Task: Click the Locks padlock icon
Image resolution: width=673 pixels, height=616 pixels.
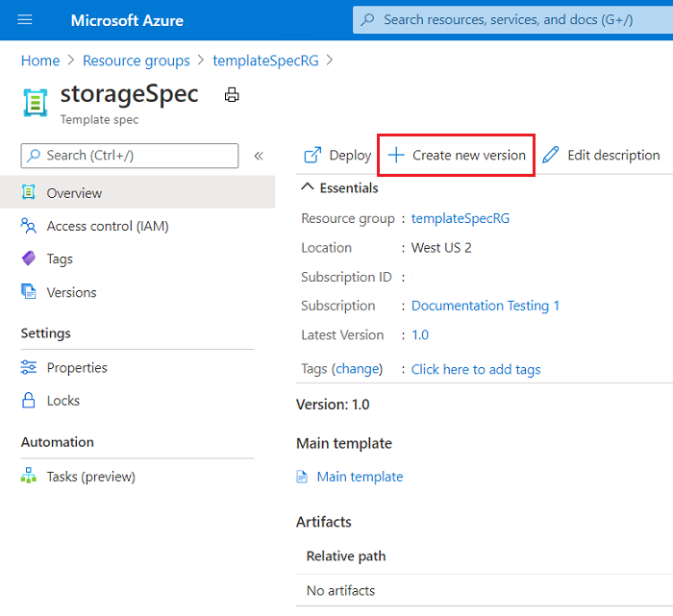Action: click(x=29, y=400)
